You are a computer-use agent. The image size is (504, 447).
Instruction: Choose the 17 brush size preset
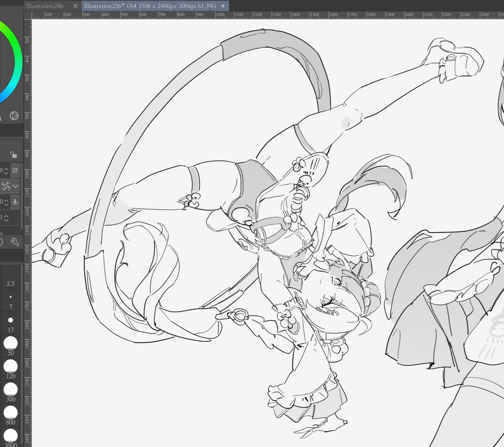coord(10,324)
